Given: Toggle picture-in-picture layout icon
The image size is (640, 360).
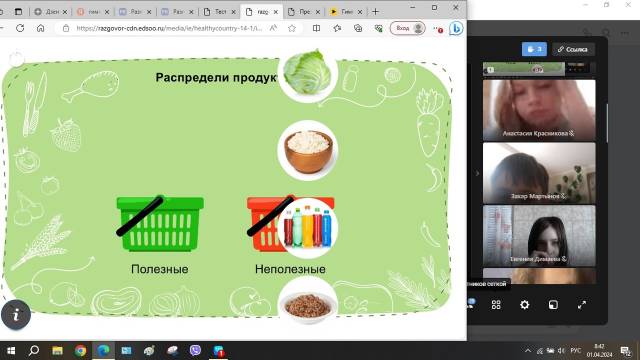Looking at the screenshot, I should tap(553, 305).
